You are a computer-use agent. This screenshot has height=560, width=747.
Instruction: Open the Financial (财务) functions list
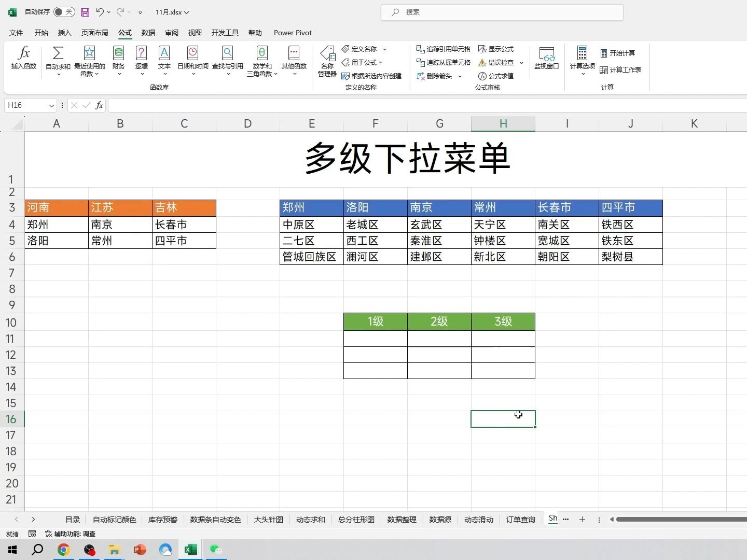[119, 61]
